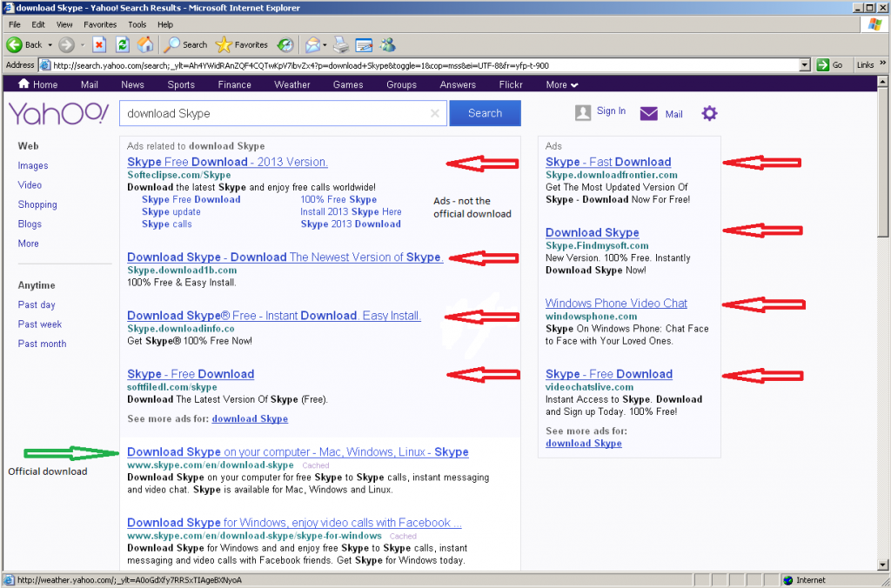Click the vertical scrollbar down arrow

pos(882,565)
